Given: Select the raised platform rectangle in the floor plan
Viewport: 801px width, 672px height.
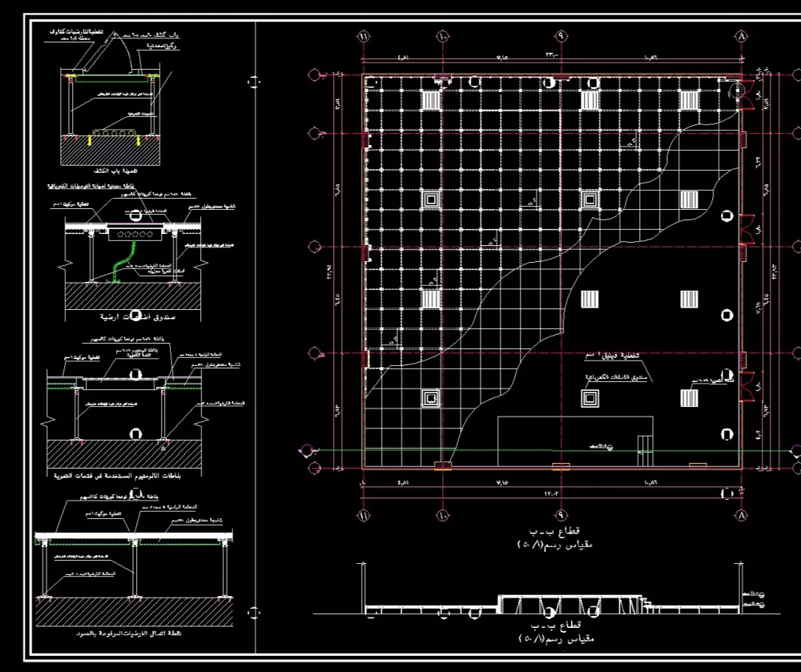Looking at the screenshot, I should click(x=575, y=441).
